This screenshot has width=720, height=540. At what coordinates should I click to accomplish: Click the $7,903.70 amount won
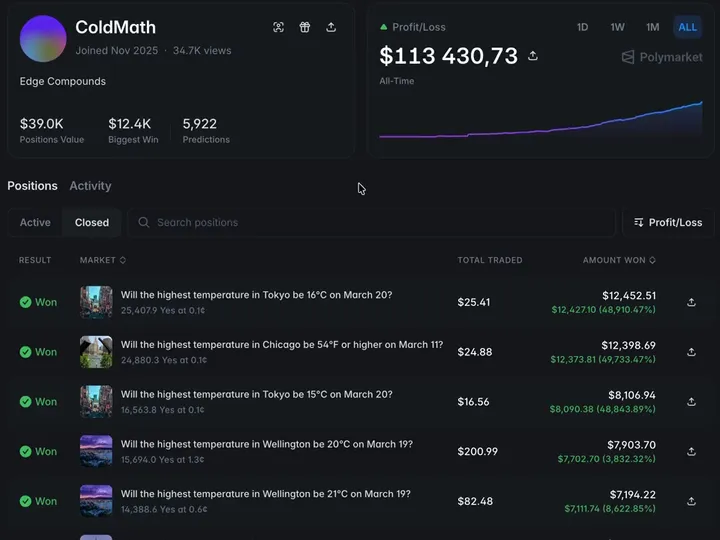click(x=631, y=444)
